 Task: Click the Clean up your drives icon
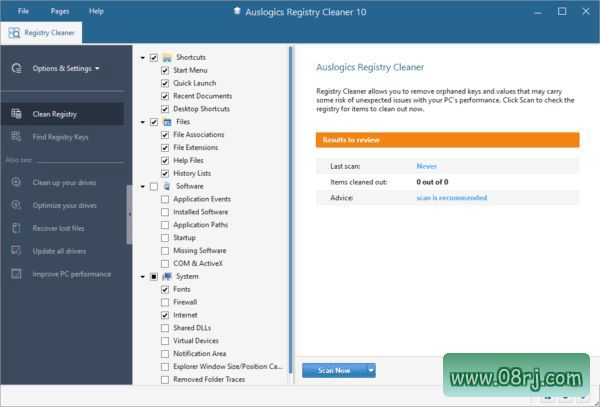[x=16, y=182]
